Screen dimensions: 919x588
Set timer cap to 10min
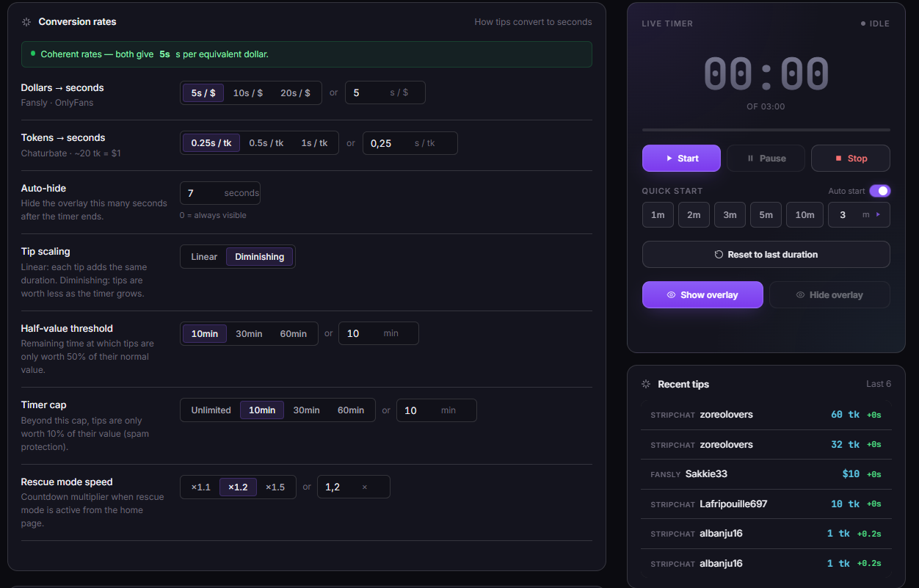(x=262, y=410)
